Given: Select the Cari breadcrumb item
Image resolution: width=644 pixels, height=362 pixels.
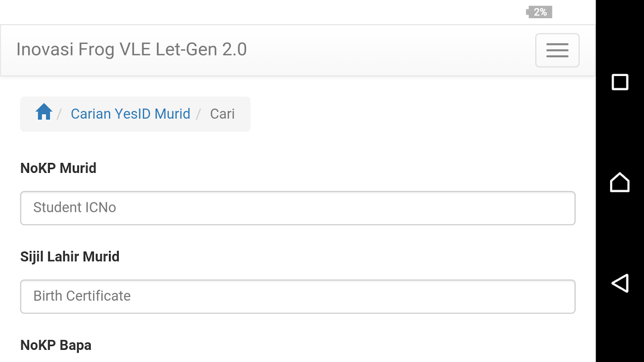Looking at the screenshot, I should tap(222, 114).
